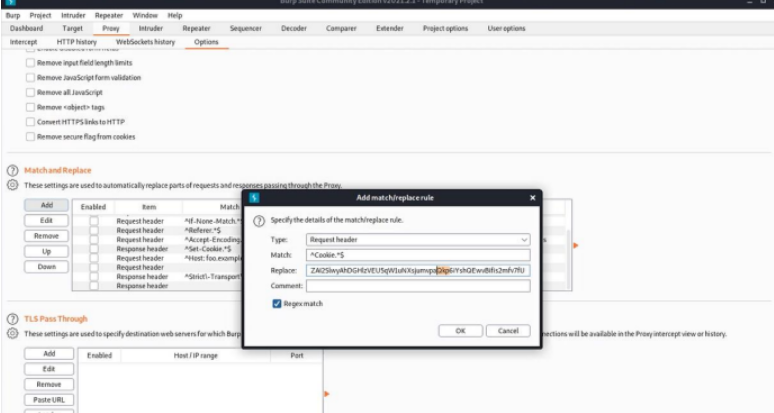Open the Burp menu
This screenshot has height=413, width=774.
pos(13,15)
